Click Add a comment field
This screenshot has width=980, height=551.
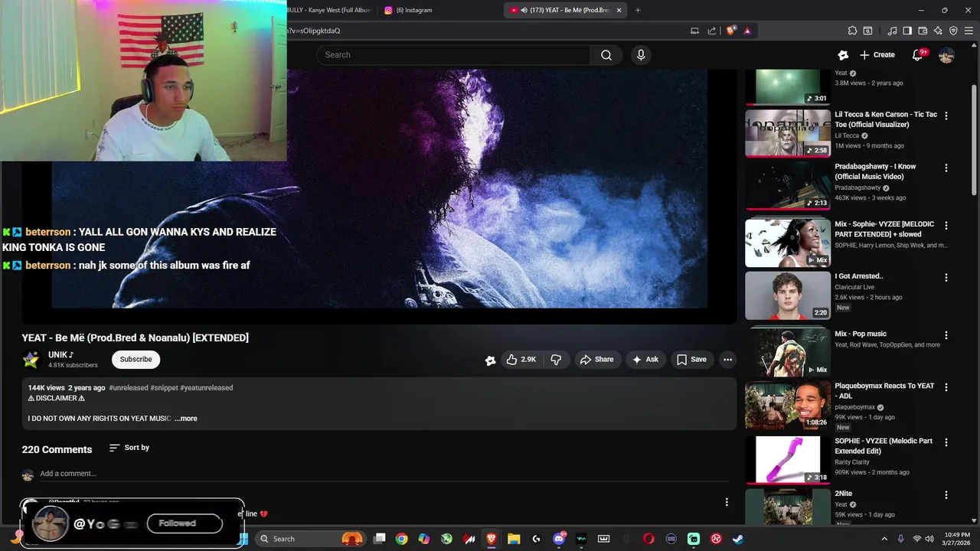click(x=384, y=474)
